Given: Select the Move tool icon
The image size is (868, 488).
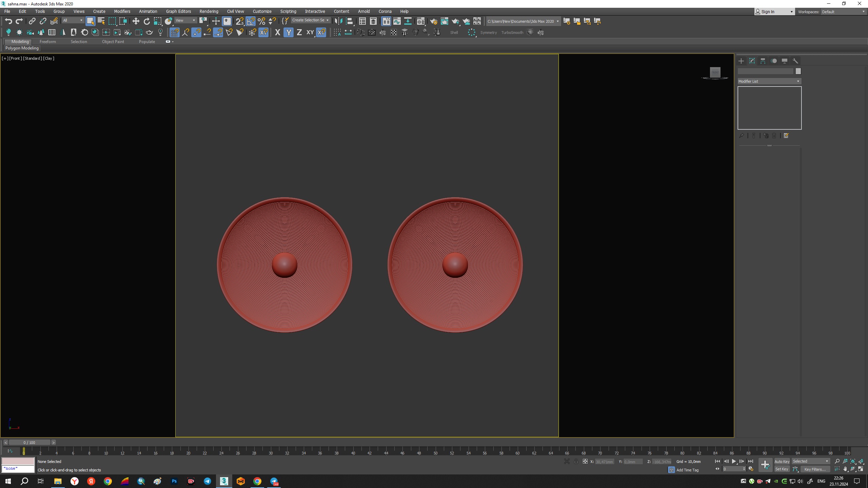Looking at the screenshot, I should click(x=136, y=21).
